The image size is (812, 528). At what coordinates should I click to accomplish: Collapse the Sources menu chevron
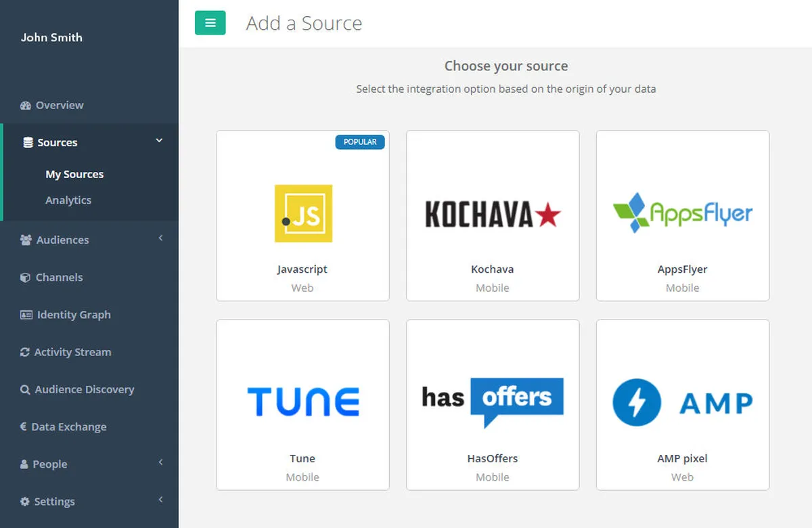click(x=159, y=141)
